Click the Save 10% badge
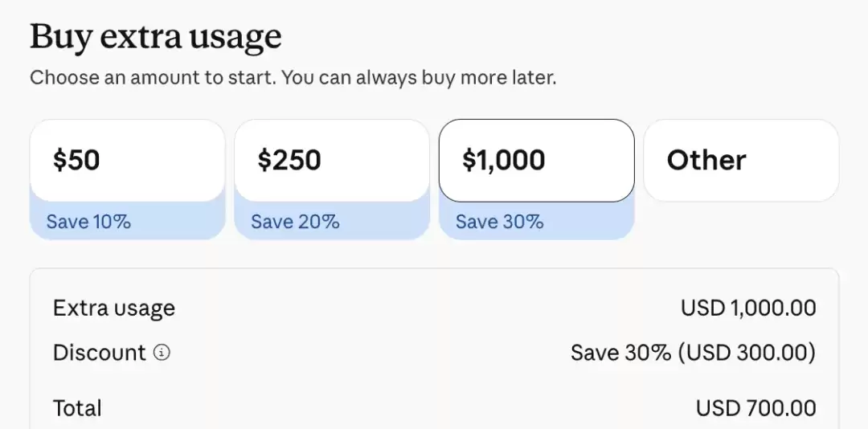The image size is (868, 429). 88,222
